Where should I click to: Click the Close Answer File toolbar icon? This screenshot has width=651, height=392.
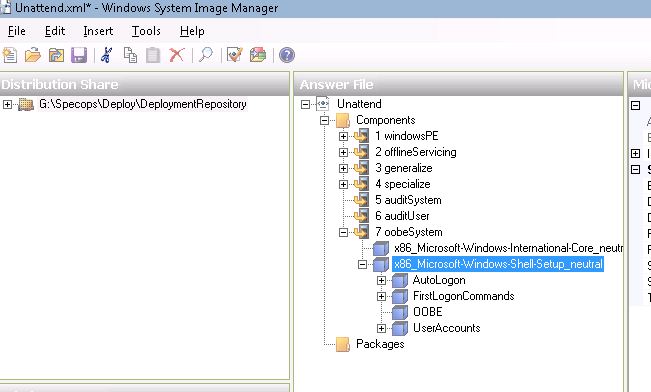tap(56, 55)
